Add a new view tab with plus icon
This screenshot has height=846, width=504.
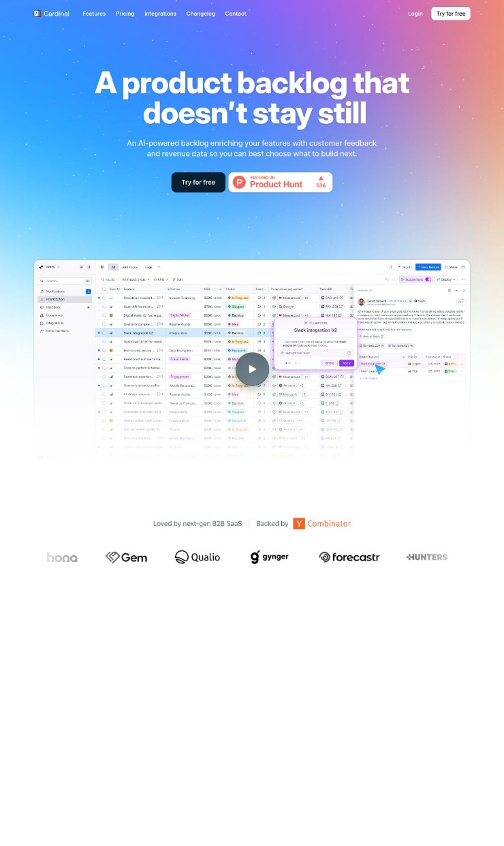pos(159,267)
